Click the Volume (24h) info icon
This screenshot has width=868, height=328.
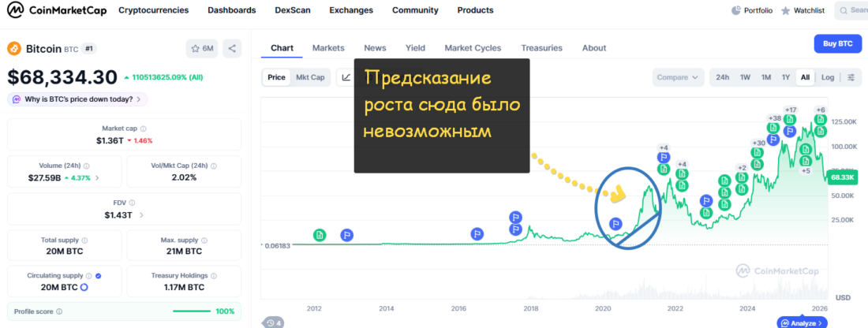pyautogui.click(x=86, y=166)
